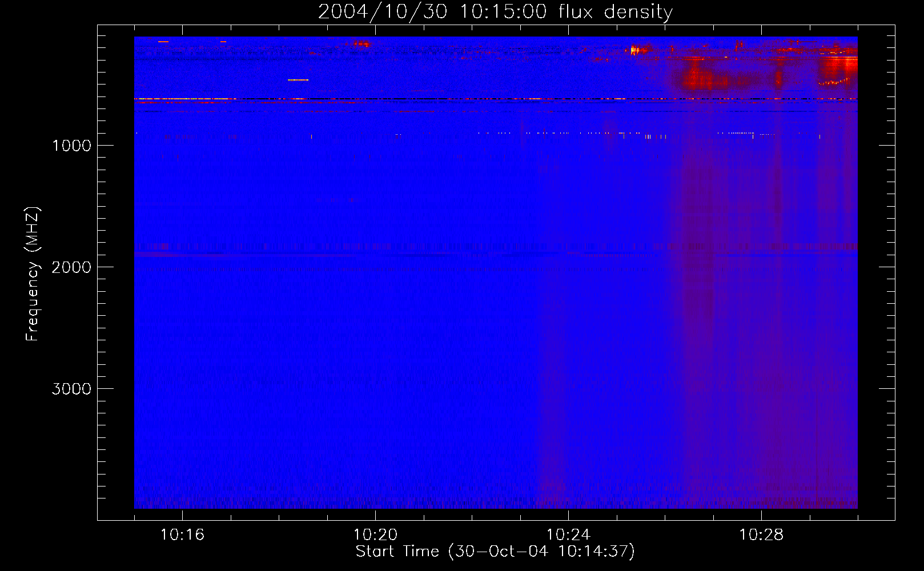Click the "Frequency (MHZ)" axis label
Image resolution: width=924 pixels, height=571 pixels.
pos(33,274)
